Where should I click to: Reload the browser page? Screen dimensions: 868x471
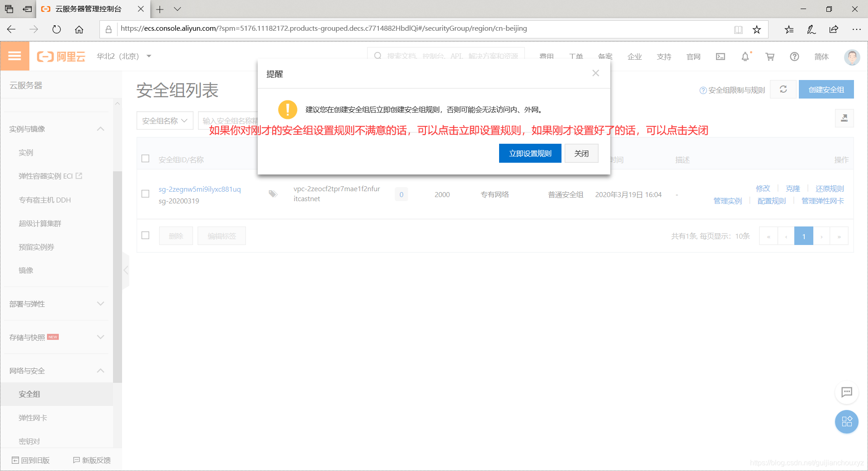(x=57, y=29)
